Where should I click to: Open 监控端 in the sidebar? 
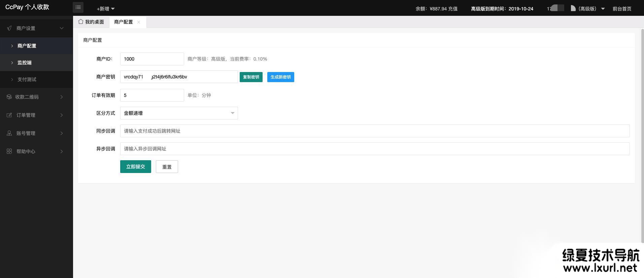tap(25, 63)
